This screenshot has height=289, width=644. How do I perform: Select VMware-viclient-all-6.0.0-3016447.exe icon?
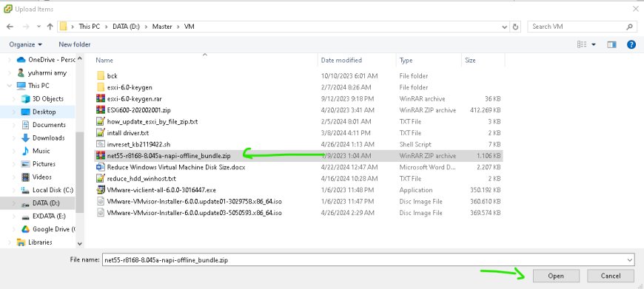point(101,190)
